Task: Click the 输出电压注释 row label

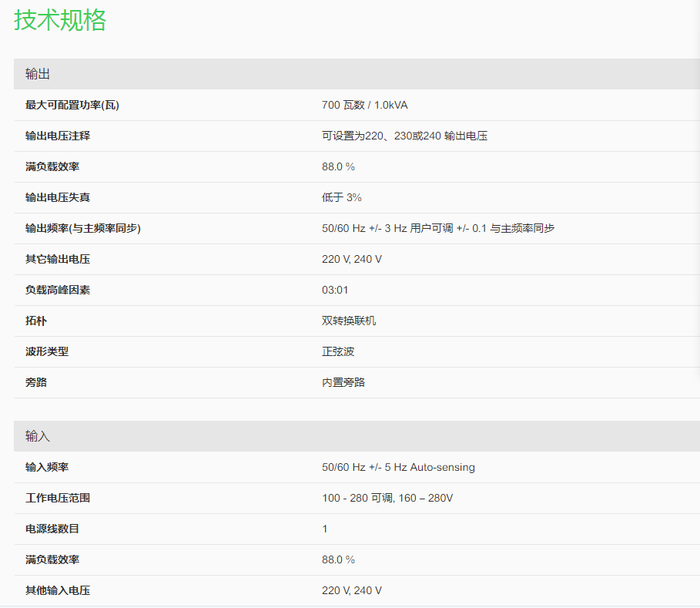Action: pyautogui.click(x=58, y=136)
